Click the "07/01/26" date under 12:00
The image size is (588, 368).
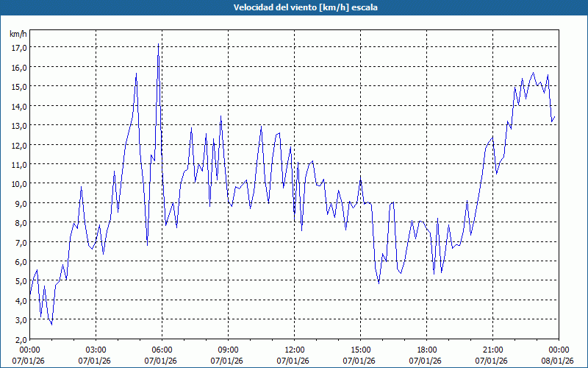tap(293, 361)
